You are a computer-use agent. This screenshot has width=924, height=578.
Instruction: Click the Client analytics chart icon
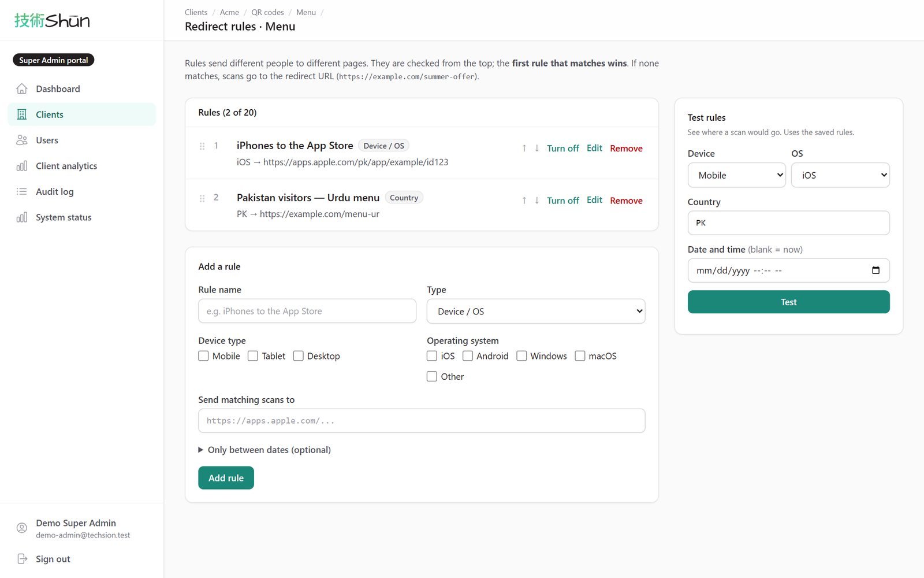pos(22,166)
